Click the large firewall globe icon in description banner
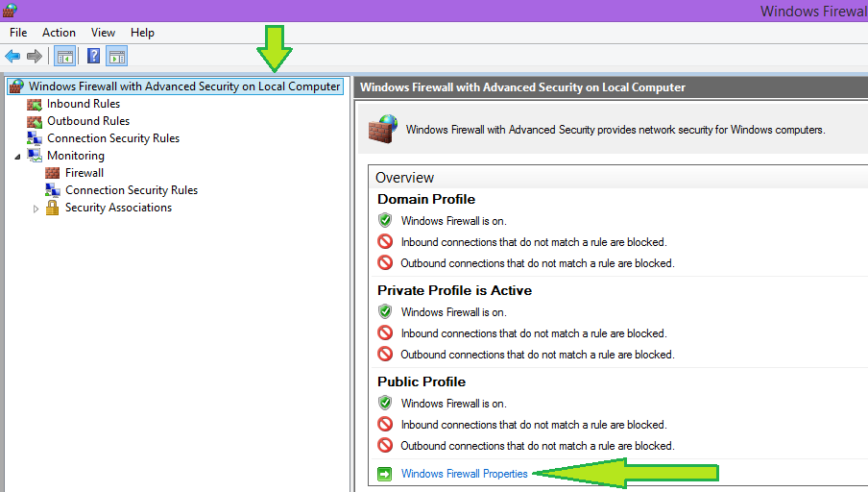This screenshot has height=492, width=868. coord(383,129)
